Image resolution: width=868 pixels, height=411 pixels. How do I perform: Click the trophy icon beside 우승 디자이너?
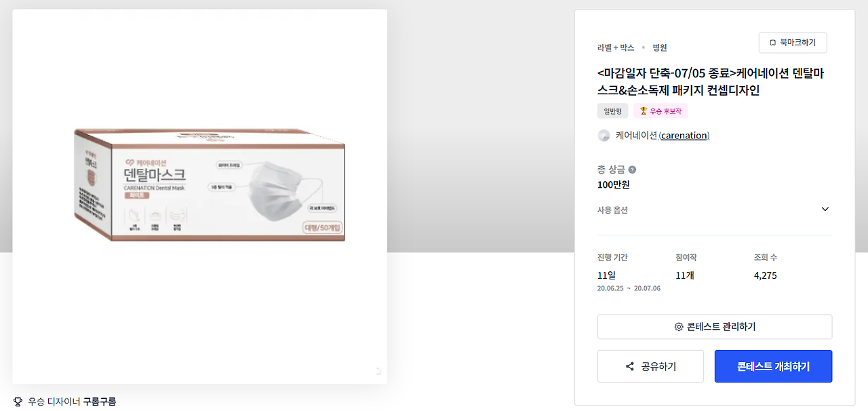coord(18,402)
